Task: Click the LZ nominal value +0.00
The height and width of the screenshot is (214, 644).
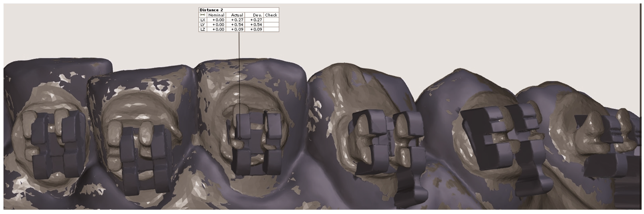Action: [x=218, y=29]
